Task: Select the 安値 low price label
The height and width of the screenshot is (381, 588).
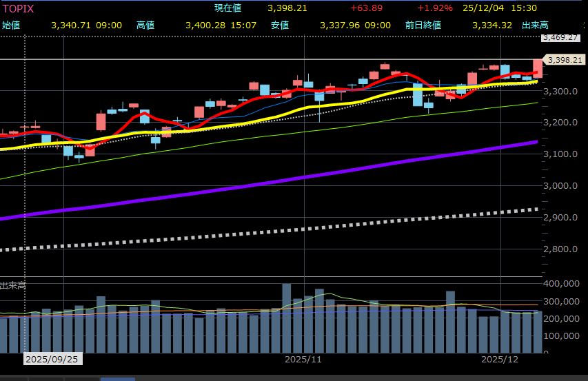Action: click(x=280, y=25)
